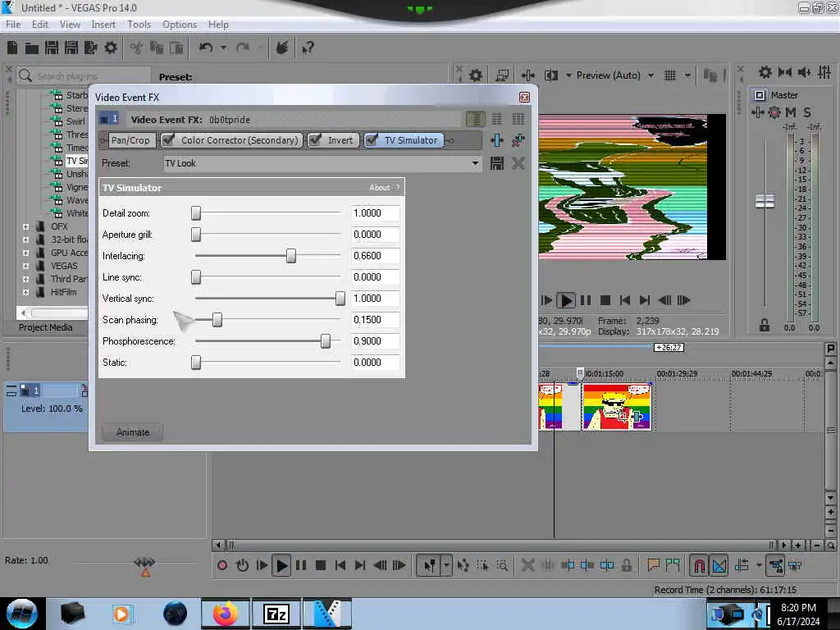The width and height of the screenshot is (840, 630).
Task: Open the Insert menu
Action: [x=103, y=25]
